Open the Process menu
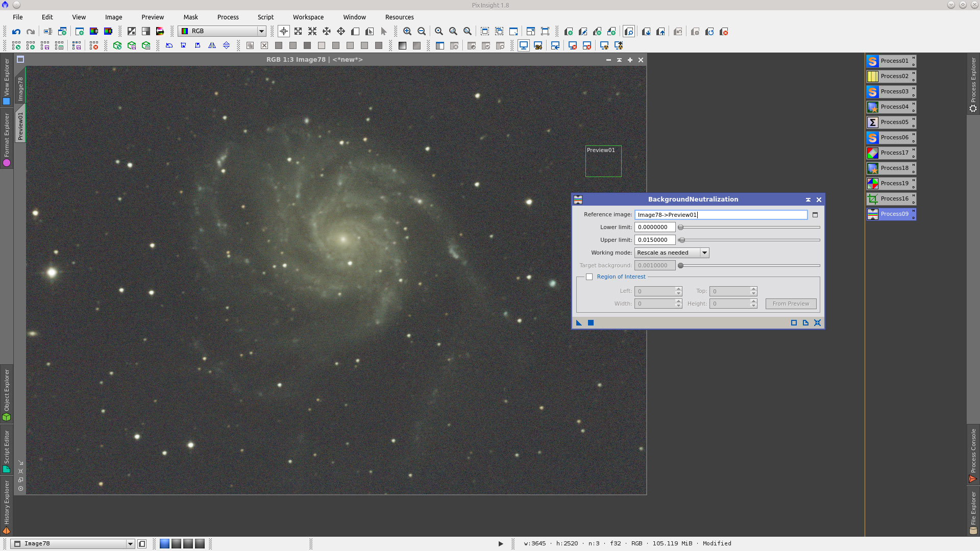 [228, 17]
